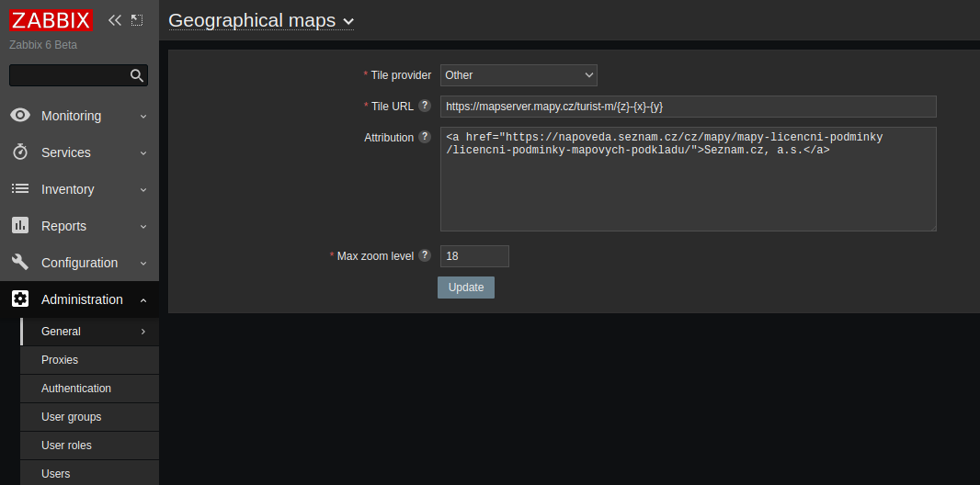Select General under Administration
The width and height of the screenshot is (980, 485).
tap(90, 332)
